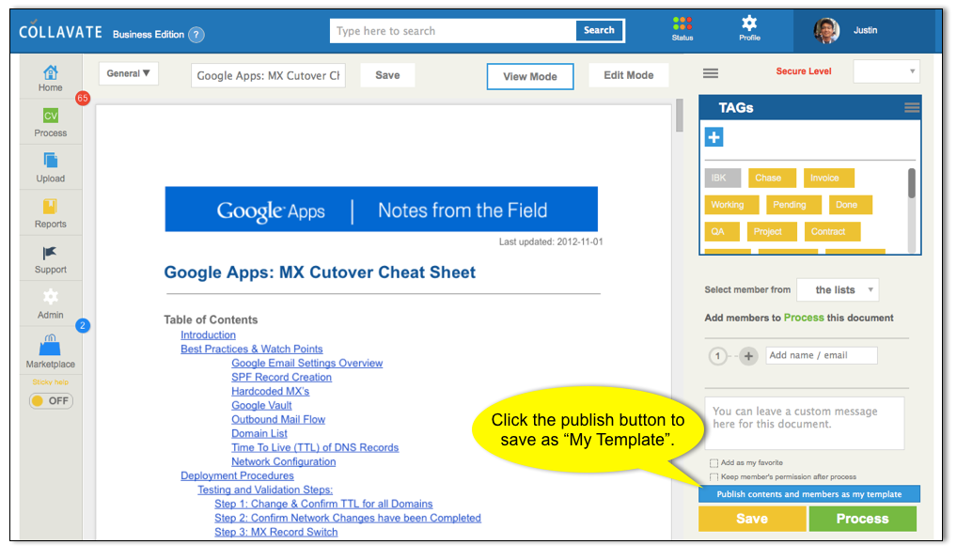The image size is (957, 560).
Task: Open the Home sidebar icon
Action: [x=50, y=72]
